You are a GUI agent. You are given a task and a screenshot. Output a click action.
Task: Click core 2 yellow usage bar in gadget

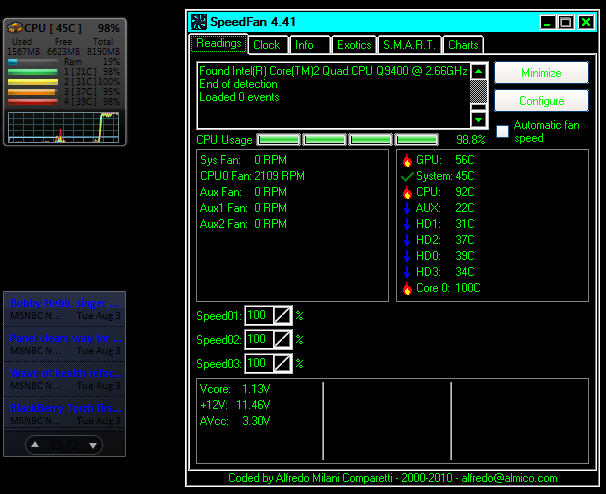33,82
